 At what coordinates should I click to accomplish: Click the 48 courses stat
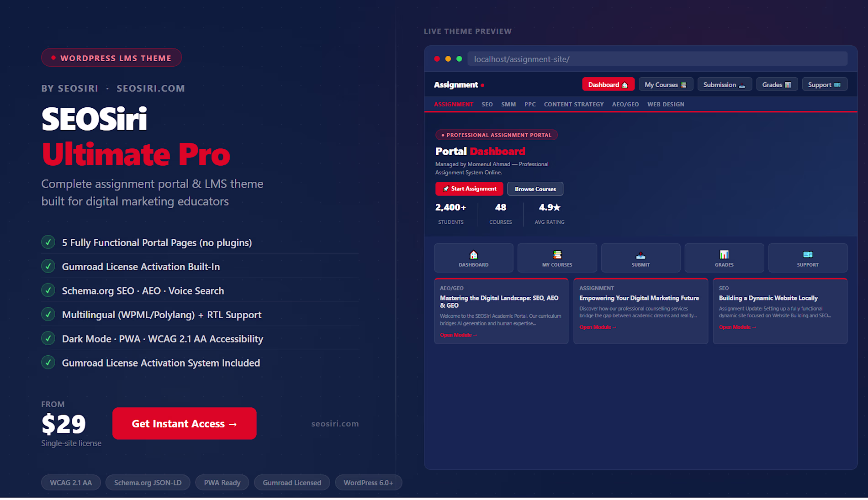pos(501,214)
